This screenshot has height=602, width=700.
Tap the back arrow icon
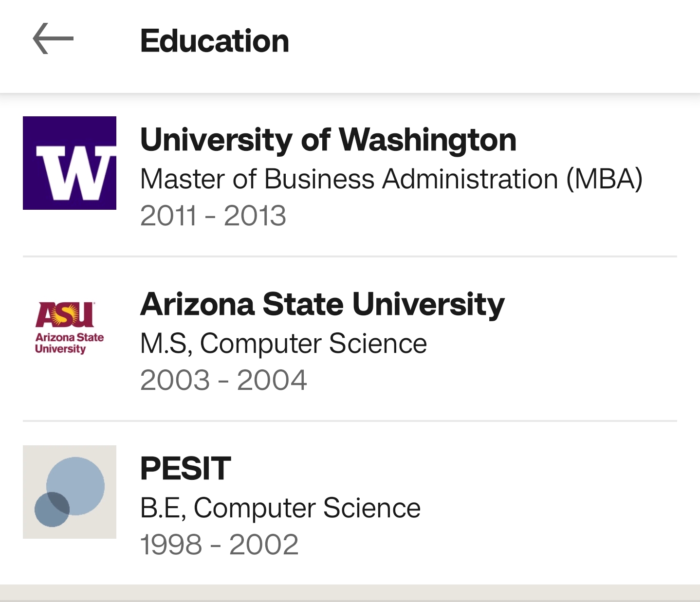(53, 38)
